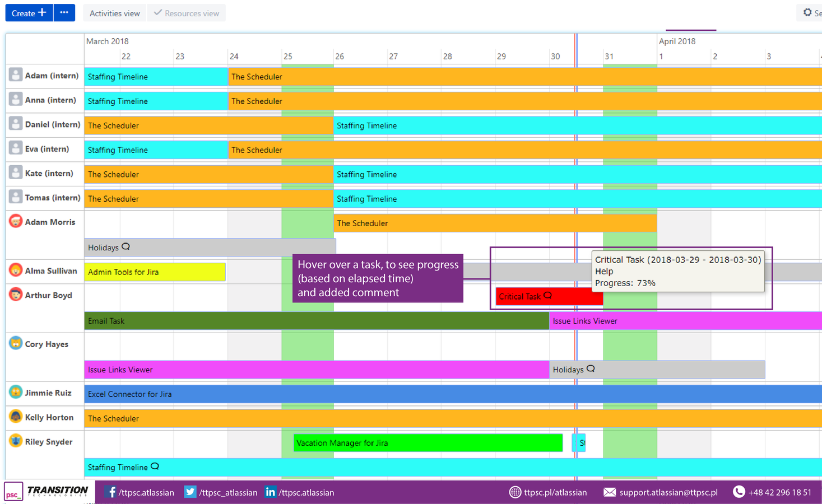This screenshot has width=822, height=504.
Task: Click Tomas (intern) avatar icon
Action: tap(16, 197)
